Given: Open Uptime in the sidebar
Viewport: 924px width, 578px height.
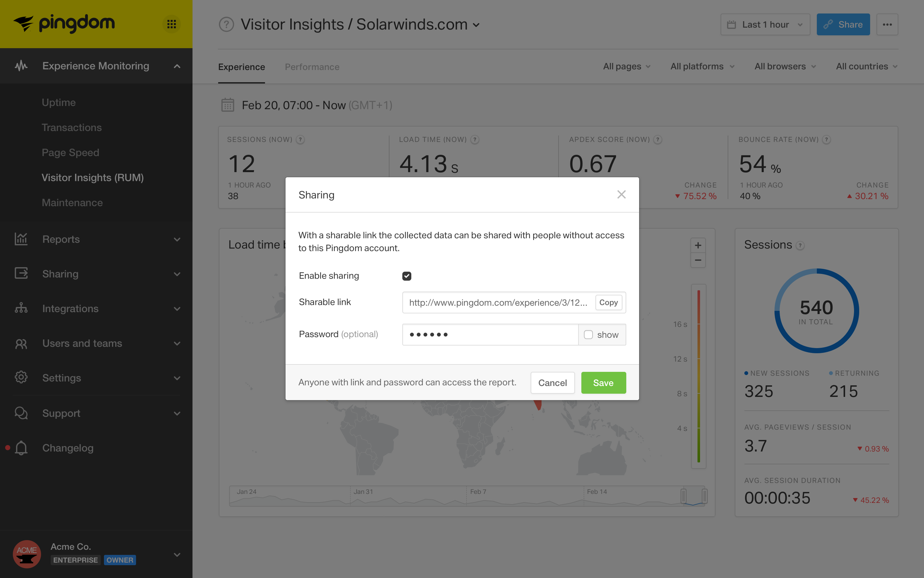Looking at the screenshot, I should pos(58,102).
